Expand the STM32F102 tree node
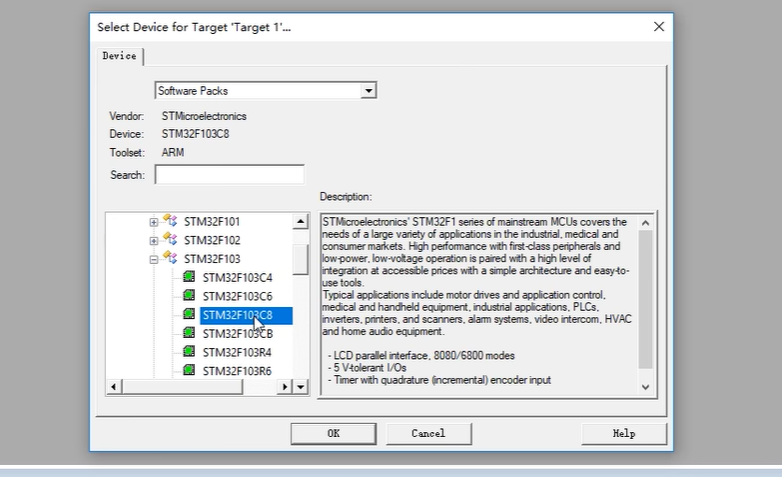Screen dimensions: 782x477 pos(154,241)
